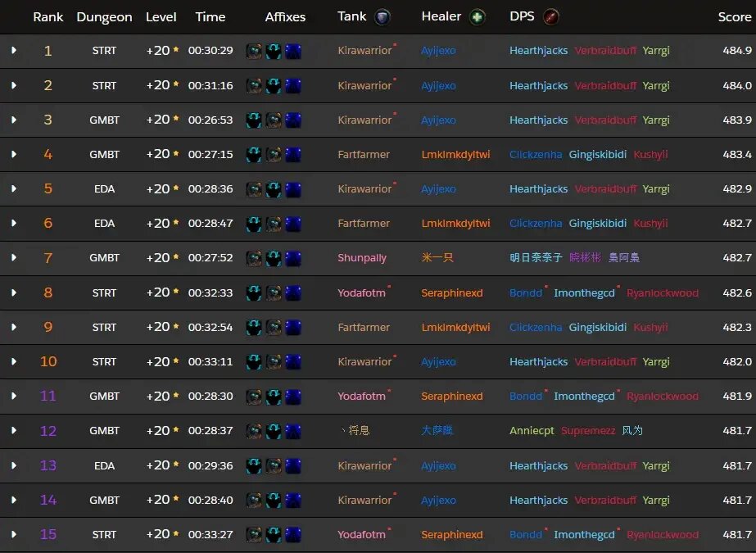Expand the rank 2 run row
Viewport: 756px width, 553px height.
coord(13,85)
